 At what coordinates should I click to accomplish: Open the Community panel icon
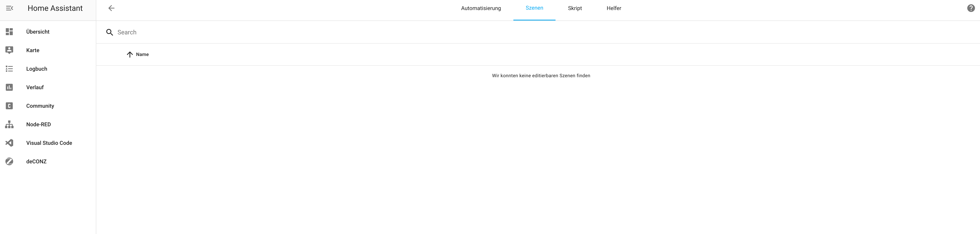pyautogui.click(x=9, y=106)
